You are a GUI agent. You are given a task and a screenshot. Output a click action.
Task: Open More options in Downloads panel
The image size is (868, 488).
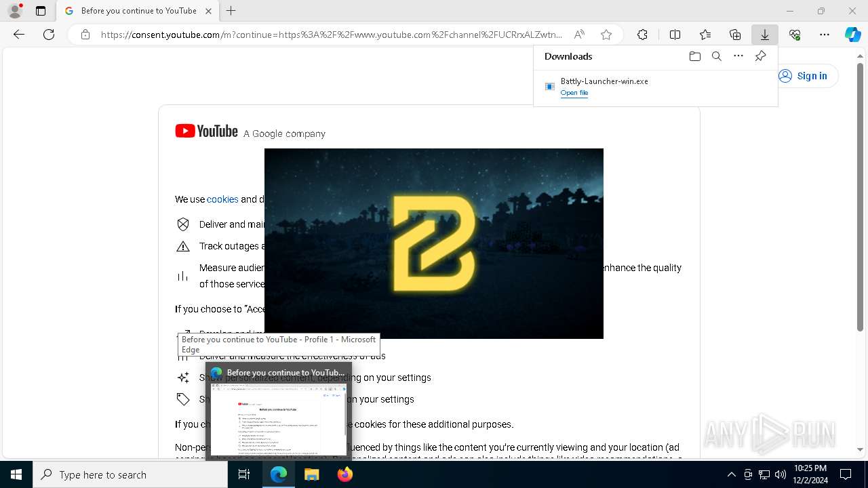(x=738, y=56)
